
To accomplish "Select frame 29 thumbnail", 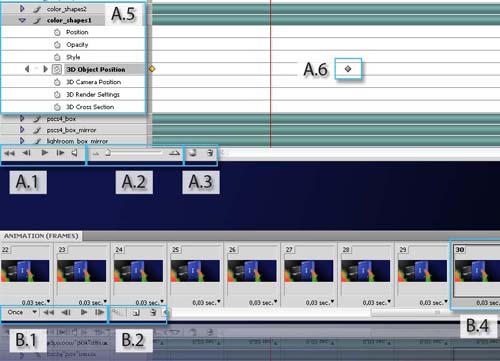I will coord(422,271).
